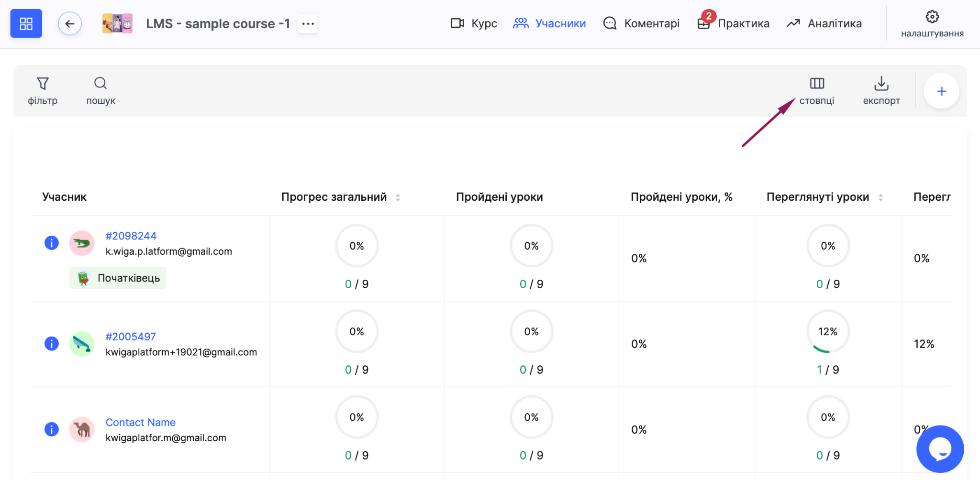Open the support chat bubble widget
This screenshot has height=480, width=980.
[940, 449]
